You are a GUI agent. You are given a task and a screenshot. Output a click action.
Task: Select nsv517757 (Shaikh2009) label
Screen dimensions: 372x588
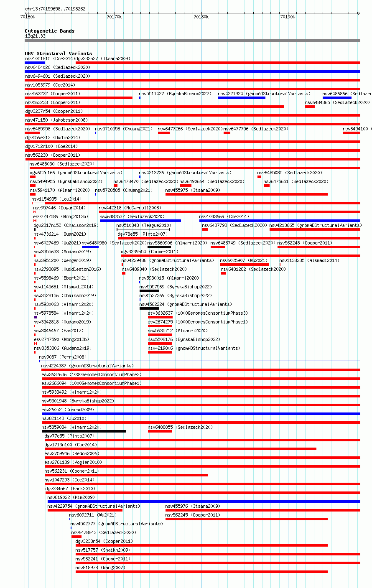[103, 550]
